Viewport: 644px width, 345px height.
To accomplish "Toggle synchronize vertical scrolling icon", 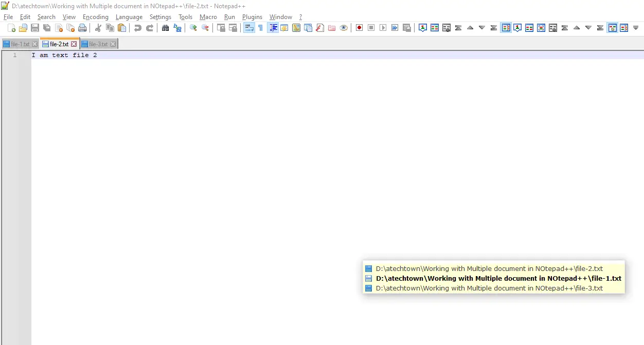I will point(221,28).
